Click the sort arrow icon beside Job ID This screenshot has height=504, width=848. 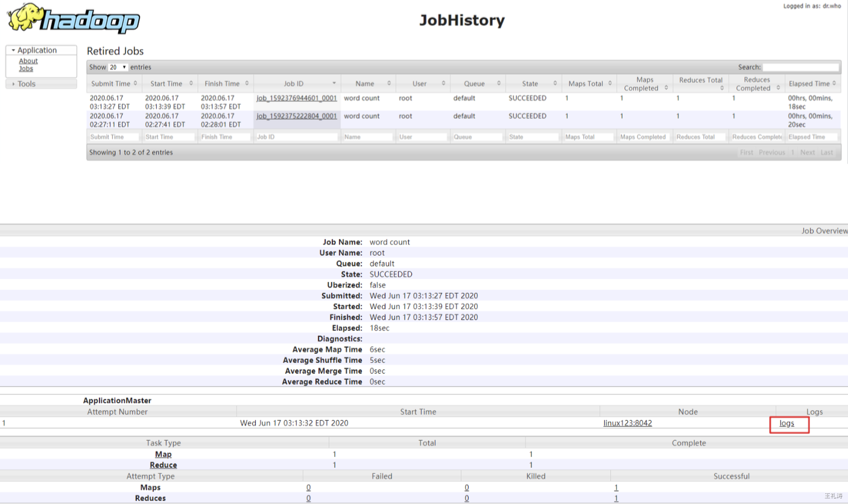point(334,84)
